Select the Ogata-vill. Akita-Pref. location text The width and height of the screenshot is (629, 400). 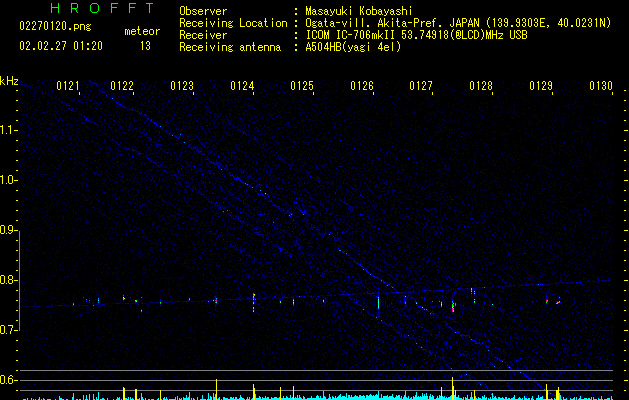pos(458,23)
